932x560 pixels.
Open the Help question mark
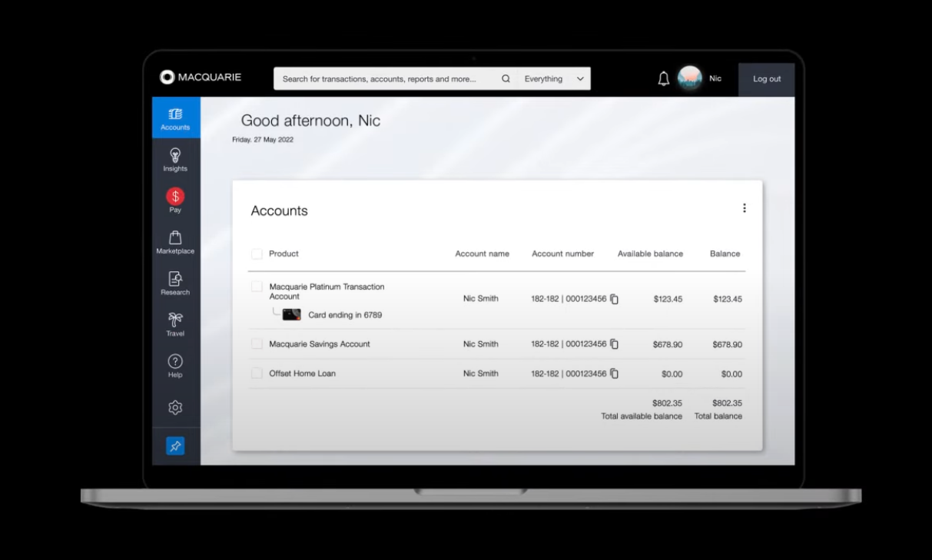pyautogui.click(x=175, y=366)
